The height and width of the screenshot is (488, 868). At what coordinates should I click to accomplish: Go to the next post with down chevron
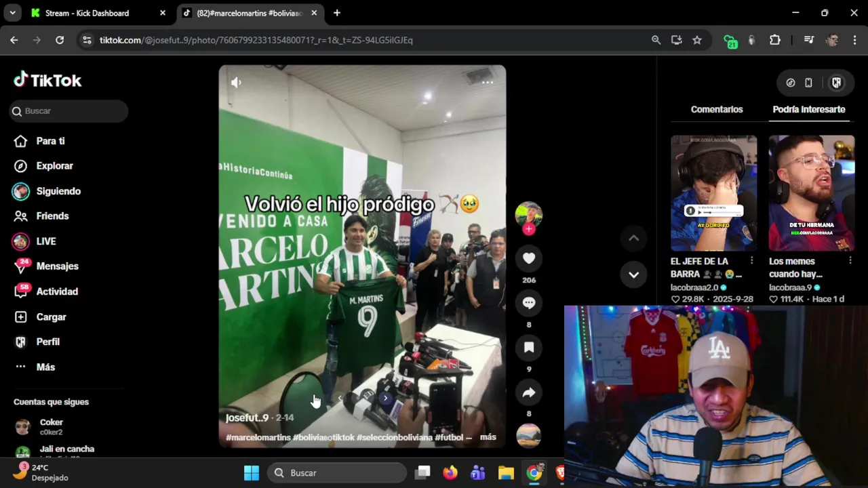pos(633,274)
